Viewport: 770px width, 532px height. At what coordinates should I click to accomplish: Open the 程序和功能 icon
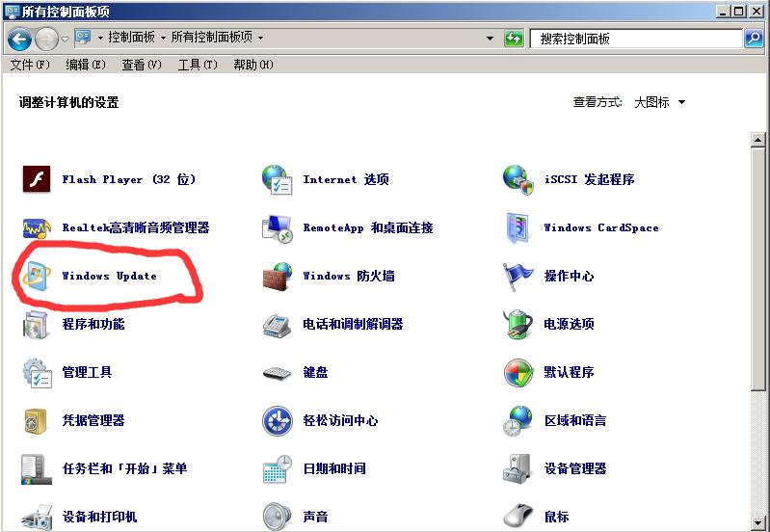coord(36,324)
